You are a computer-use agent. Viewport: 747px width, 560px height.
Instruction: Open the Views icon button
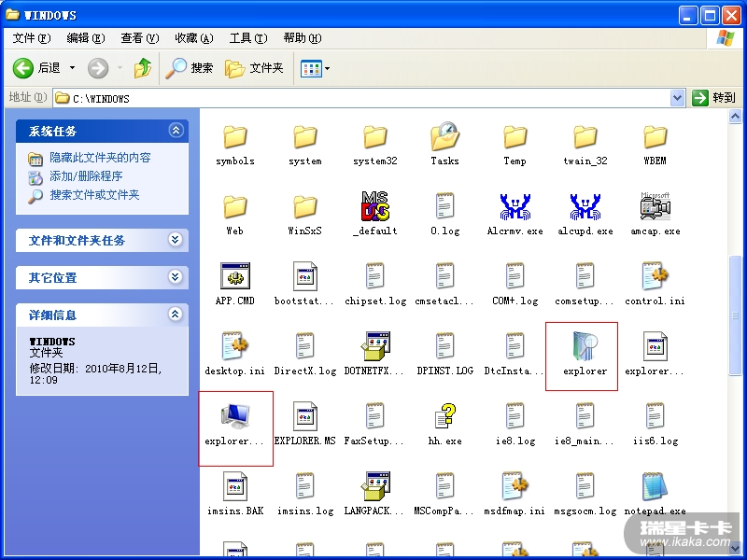pyautogui.click(x=311, y=68)
